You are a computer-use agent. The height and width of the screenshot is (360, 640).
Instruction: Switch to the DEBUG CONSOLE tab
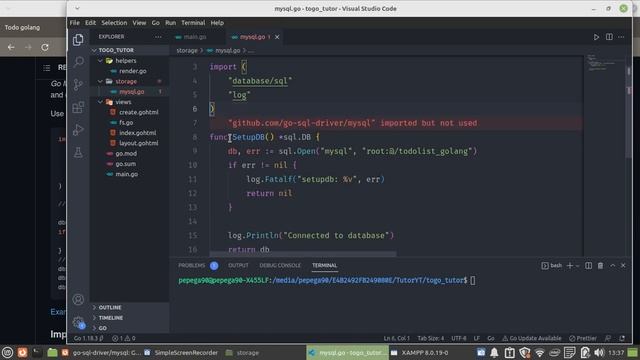280,265
